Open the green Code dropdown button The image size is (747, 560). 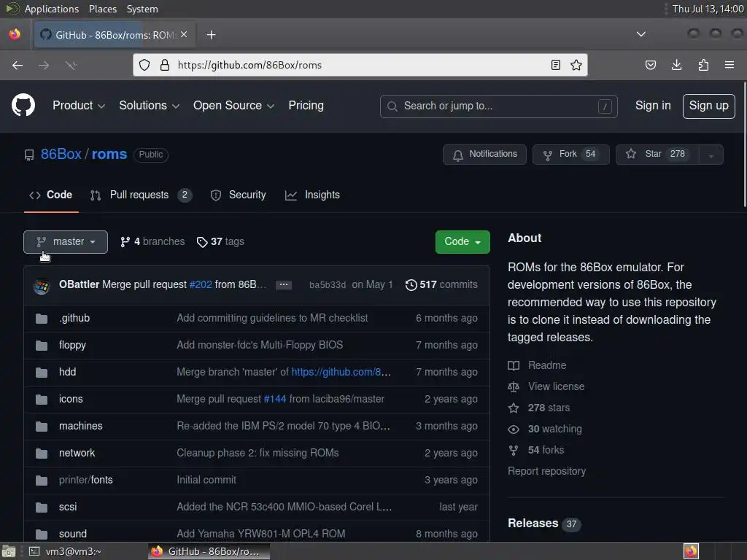point(462,242)
